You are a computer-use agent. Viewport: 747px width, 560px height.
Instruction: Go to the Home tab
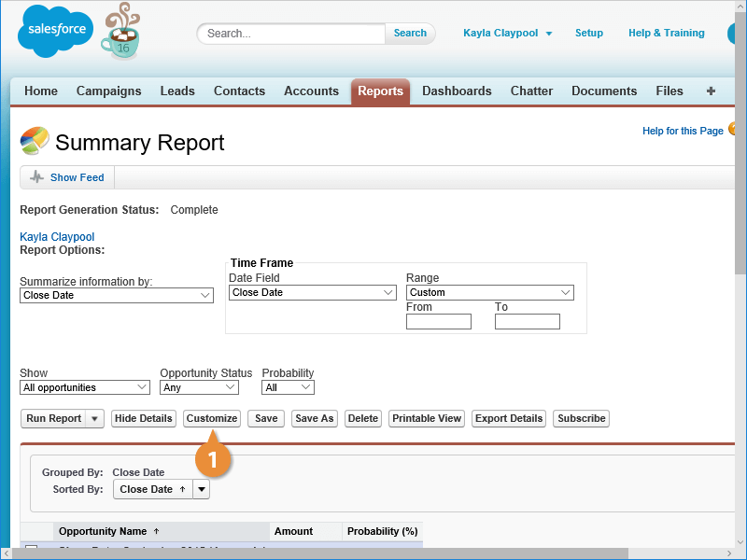coord(41,91)
